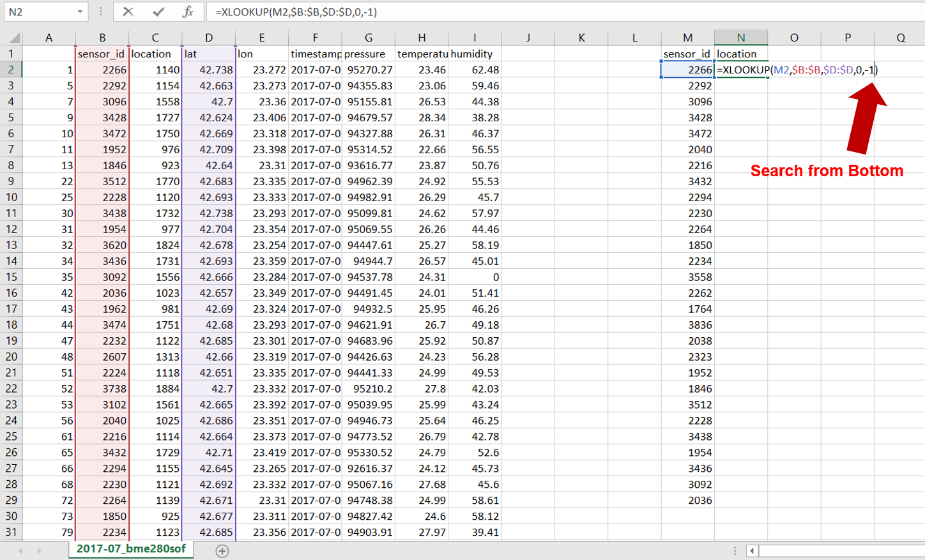Screen dimensions: 925x560
Task: Select the location cell showing 1884
Action: point(155,389)
